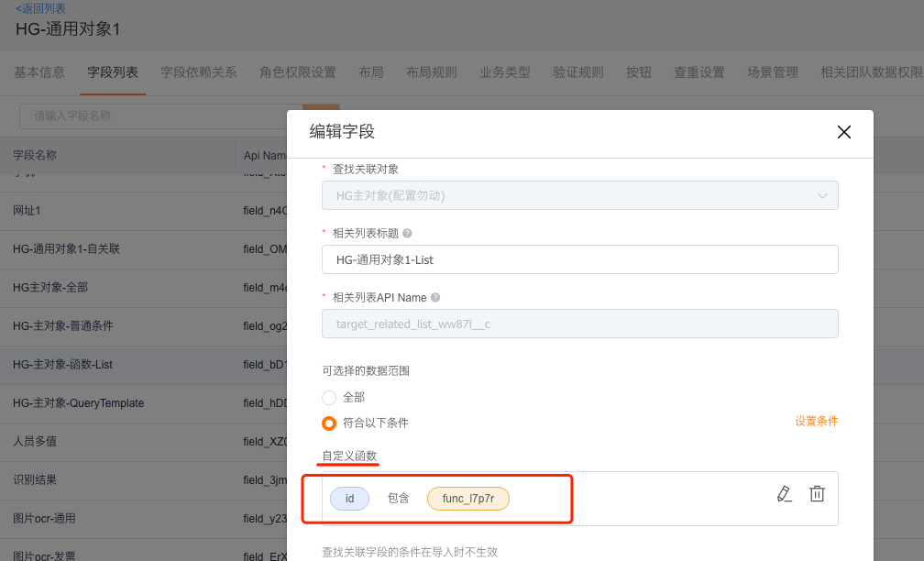Click the <返回列表 back link

click(41, 8)
